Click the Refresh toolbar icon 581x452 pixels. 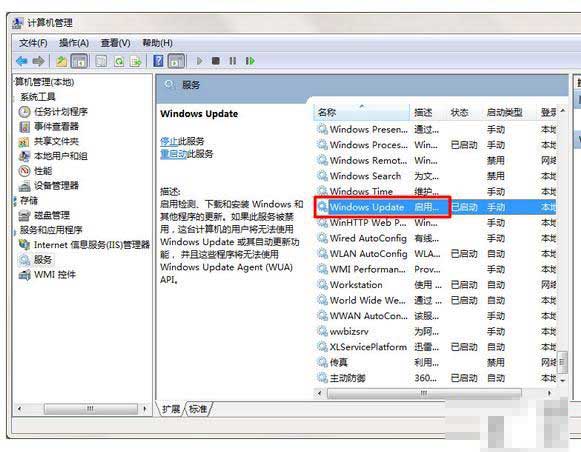119,61
